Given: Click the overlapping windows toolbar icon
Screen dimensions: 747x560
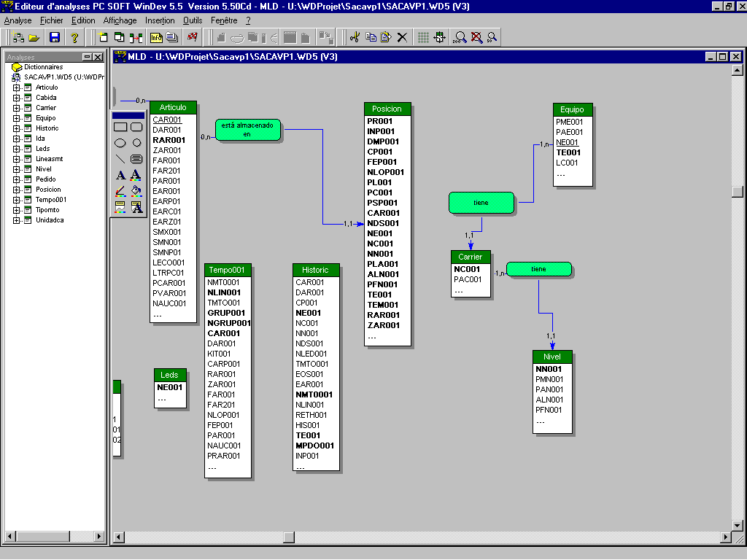Looking at the screenshot, I should (x=119, y=37).
